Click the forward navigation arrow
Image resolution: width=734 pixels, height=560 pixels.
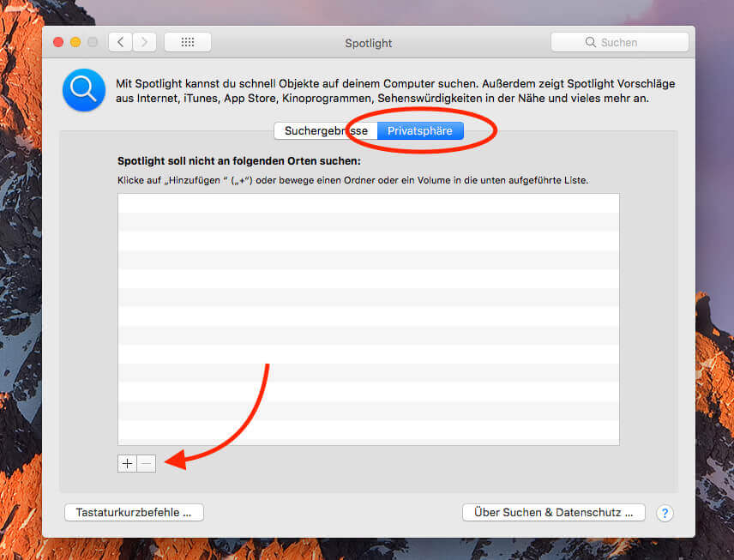click(144, 42)
